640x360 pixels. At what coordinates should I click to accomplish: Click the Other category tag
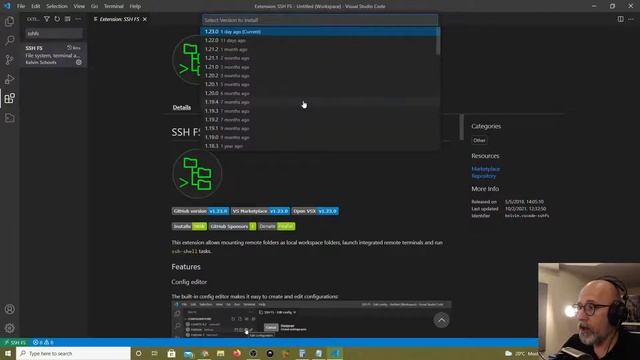tap(479, 140)
